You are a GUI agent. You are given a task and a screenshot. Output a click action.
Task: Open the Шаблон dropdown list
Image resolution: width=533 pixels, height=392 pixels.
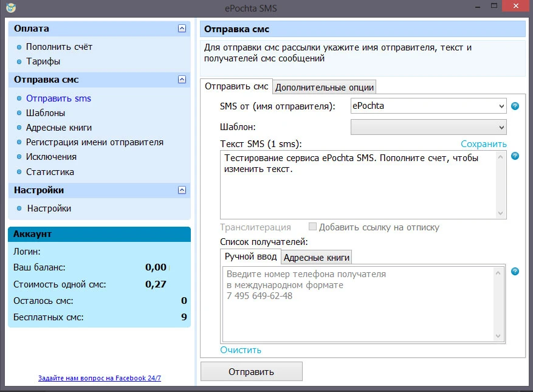[501, 127]
